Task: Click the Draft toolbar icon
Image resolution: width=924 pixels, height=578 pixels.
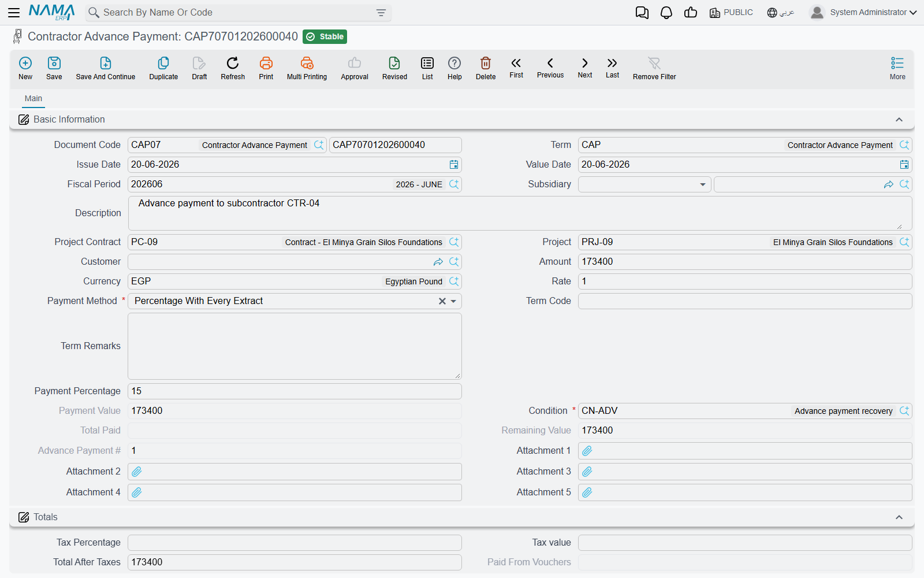Action: pyautogui.click(x=199, y=68)
